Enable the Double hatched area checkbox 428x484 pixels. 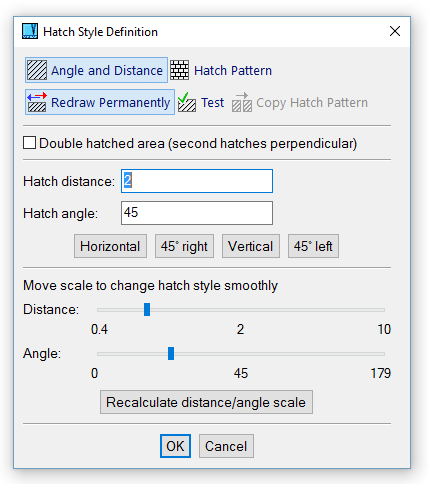[29, 143]
